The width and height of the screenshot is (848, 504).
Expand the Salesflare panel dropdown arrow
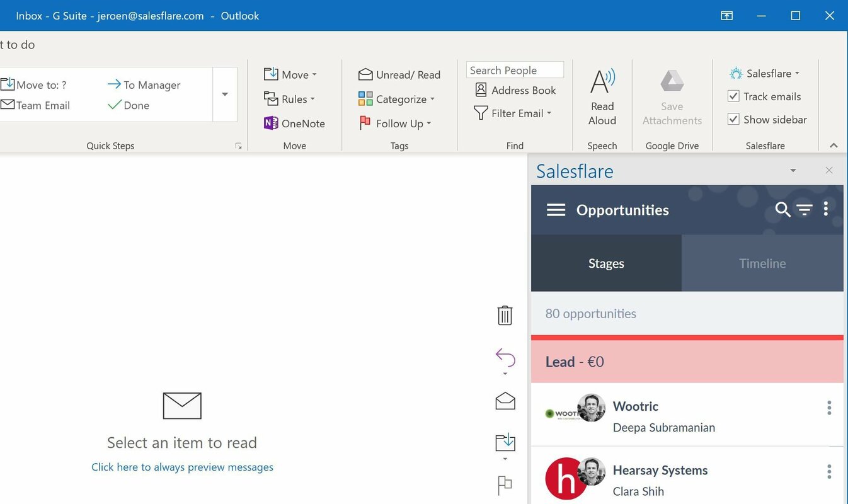click(792, 170)
